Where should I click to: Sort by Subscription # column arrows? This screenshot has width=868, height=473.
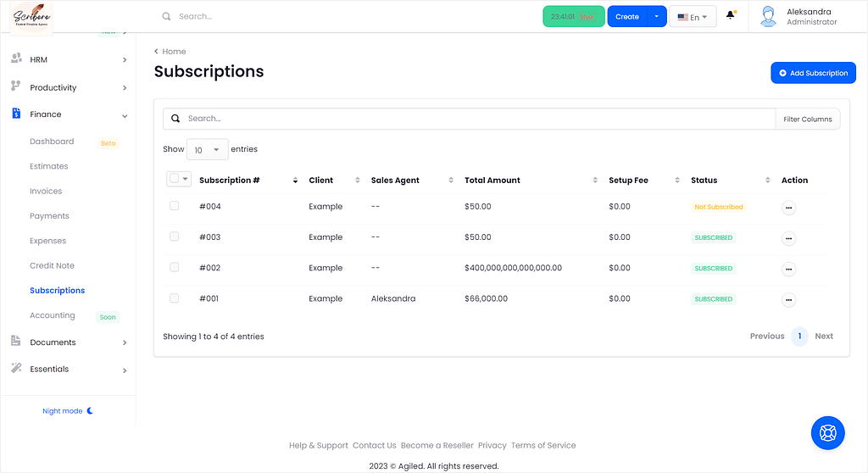coord(295,181)
